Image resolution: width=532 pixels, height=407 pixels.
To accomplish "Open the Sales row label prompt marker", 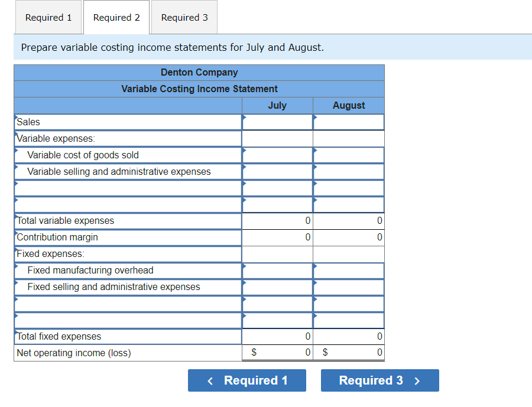I will [x=17, y=118].
